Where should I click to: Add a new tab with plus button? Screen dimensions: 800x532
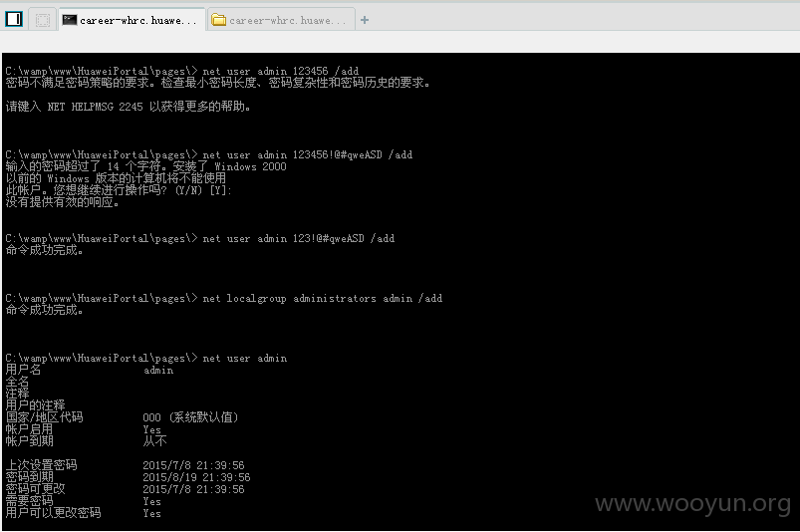365,20
